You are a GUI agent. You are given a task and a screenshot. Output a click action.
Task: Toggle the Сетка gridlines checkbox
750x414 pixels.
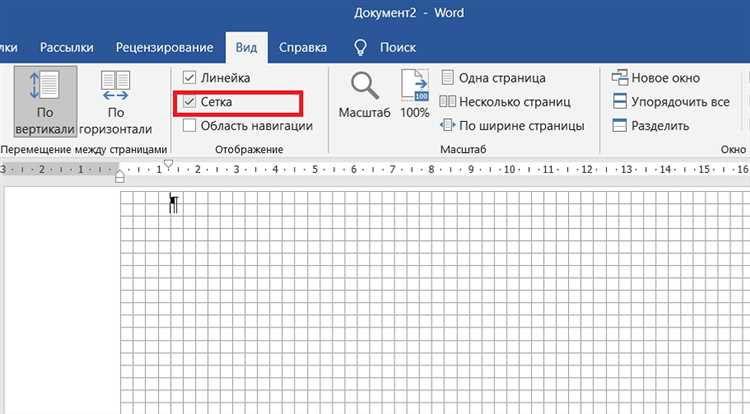(189, 101)
